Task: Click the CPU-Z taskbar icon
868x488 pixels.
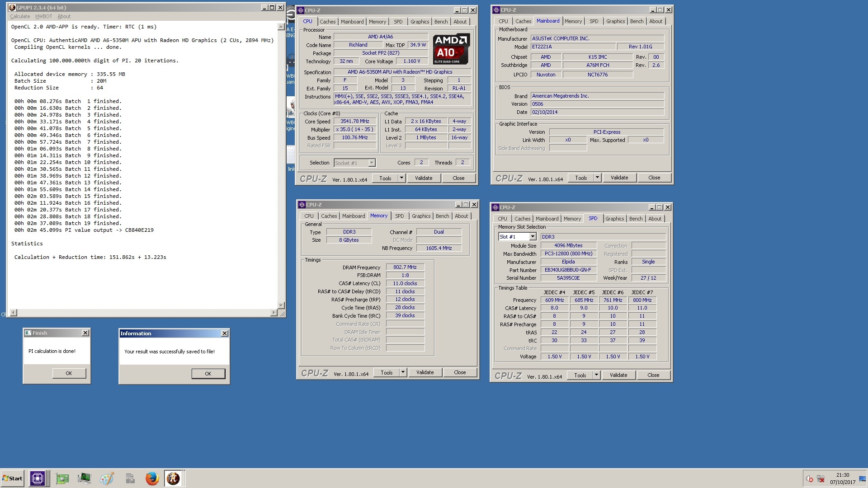Action: pos(38,479)
